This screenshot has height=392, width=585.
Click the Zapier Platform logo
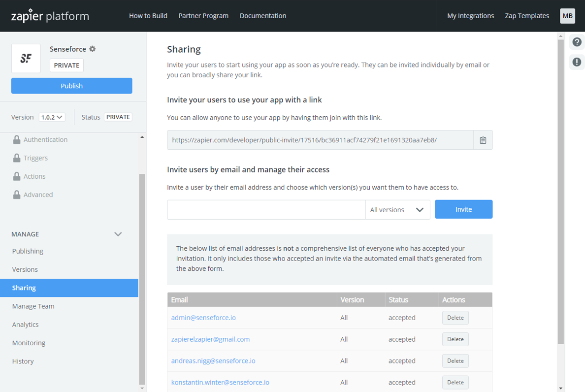tap(50, 16)
